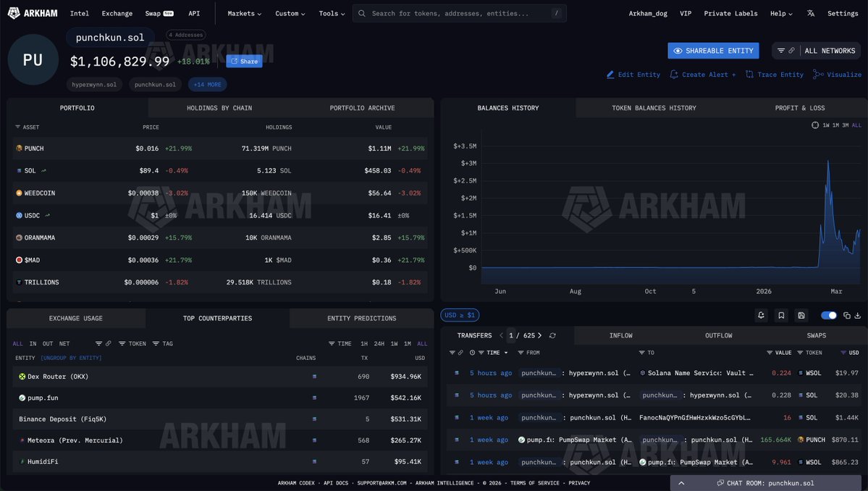Click the Shareable Entity button
Screen dimensions: 868x491
coord(713,51)
